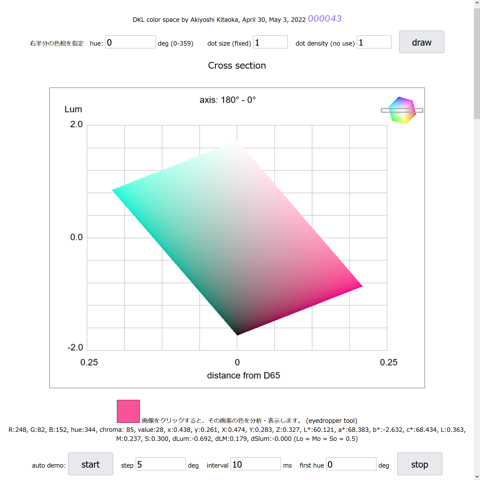480x480 pixels.
Task: Click the white top vertex of cross section
Action: coord(237,143)
